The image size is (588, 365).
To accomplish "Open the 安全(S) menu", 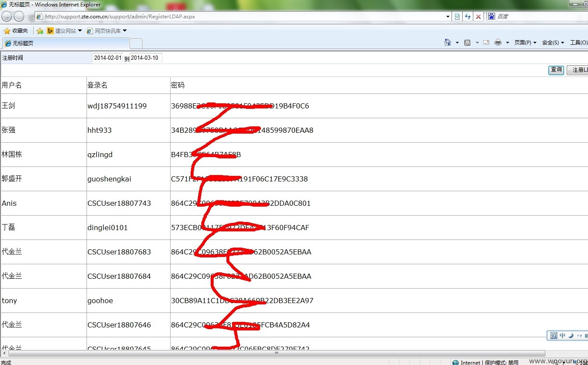I will tap(553, 43).
